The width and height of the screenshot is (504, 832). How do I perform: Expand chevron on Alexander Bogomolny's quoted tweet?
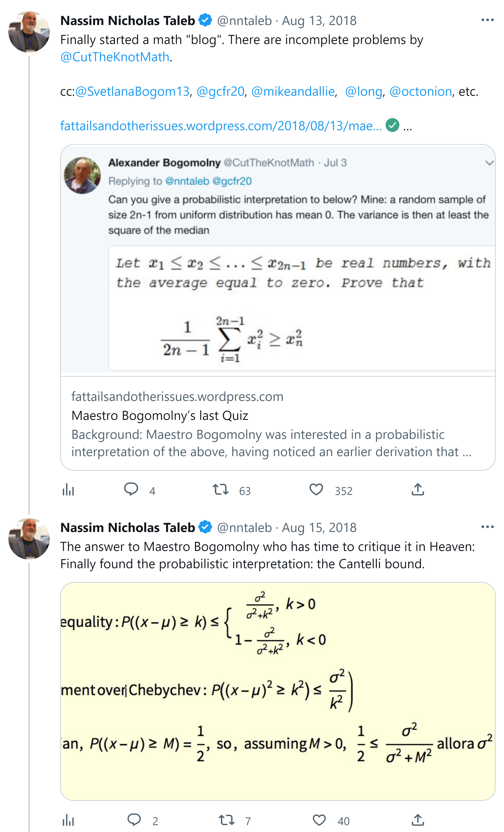(x=489, y=163)
